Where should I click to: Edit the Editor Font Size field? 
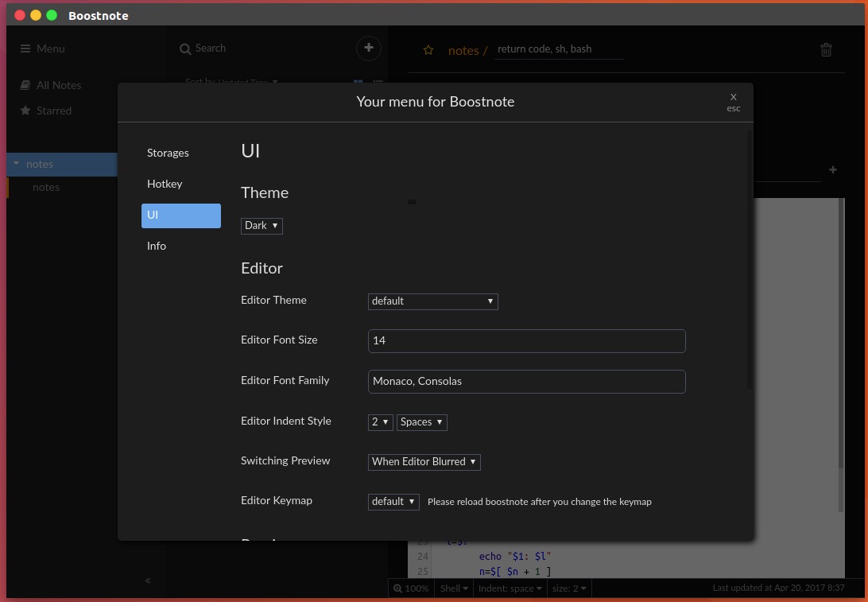(x=527, y=340)
